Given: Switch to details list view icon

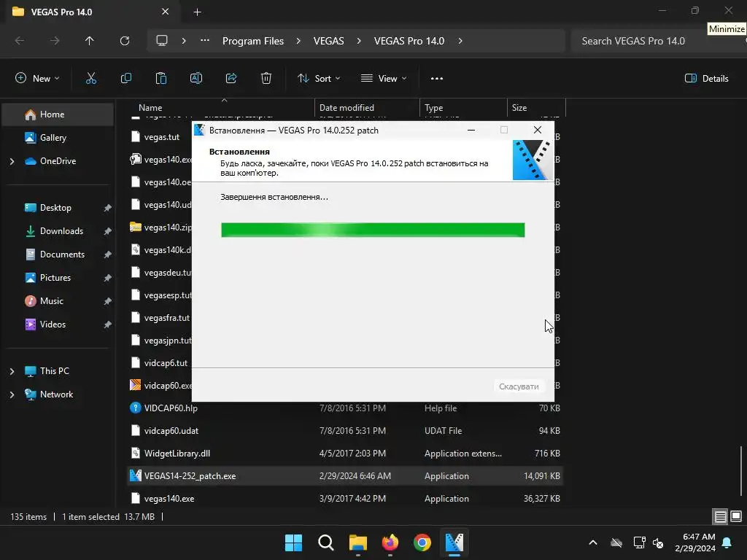Looking at the screenshot, I should tap(720, 517).
